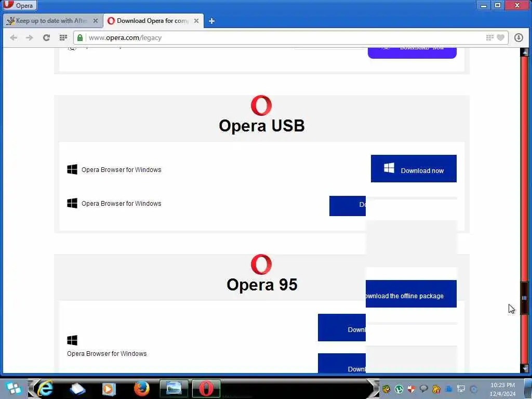This screenshot has height=399, width=532.
Task: Go back using the back arrow
Action: click(x=14, y=37)
